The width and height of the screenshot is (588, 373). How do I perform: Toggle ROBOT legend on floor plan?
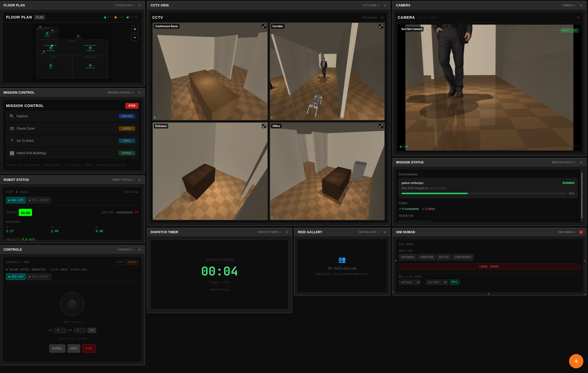(133, 17)
